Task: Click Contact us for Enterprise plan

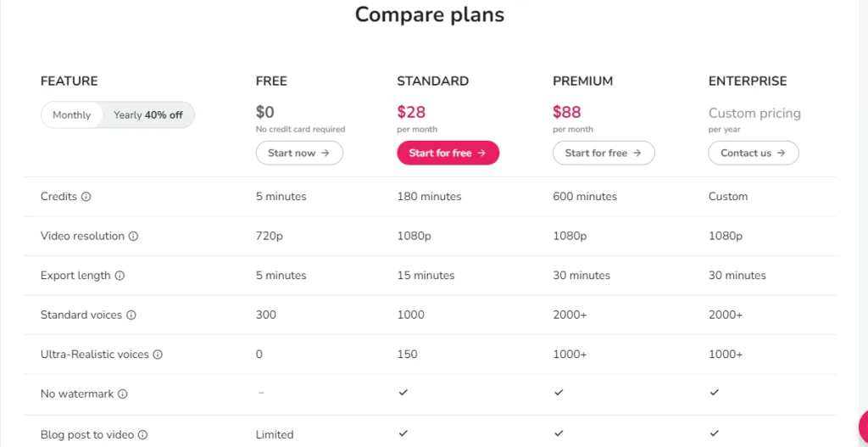Action: coord(754,153)
